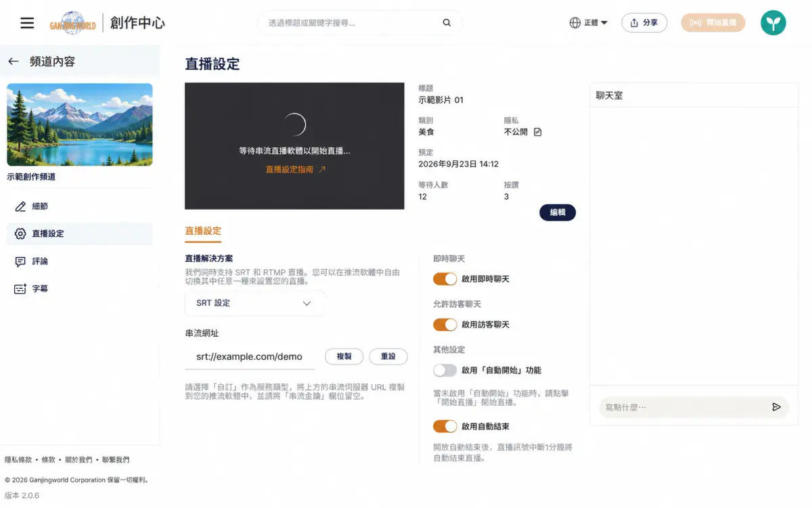Click the pencil icon beside 細節
This screenshot has height=508, width=812.
coord(20,206)
